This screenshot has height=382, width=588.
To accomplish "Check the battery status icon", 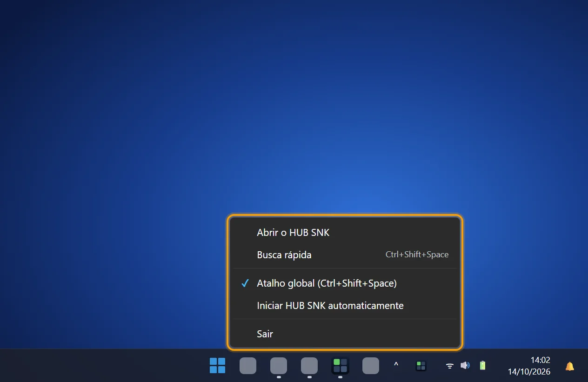I will pyautogui.click(x=482, y=366).
